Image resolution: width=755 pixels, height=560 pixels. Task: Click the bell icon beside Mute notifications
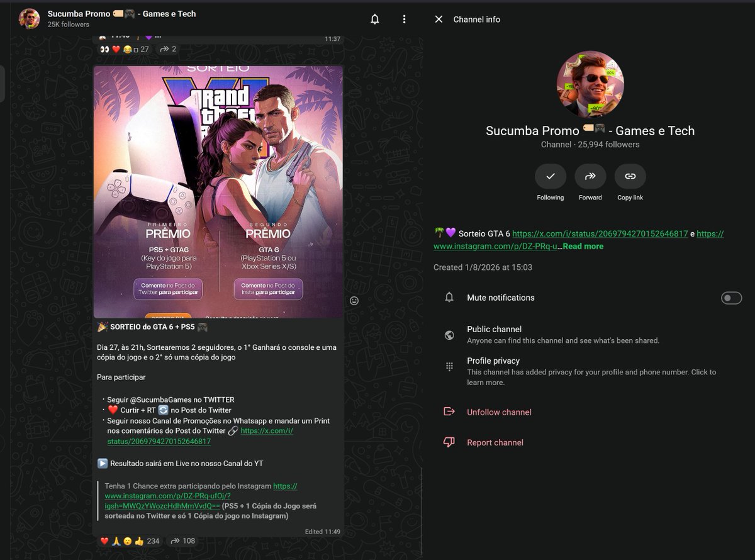(x=449, y=298)
